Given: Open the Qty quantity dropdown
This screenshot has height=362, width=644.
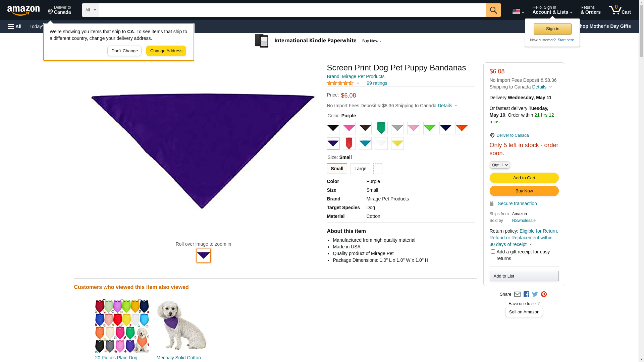Looking at the screenshot, I should point(500,165).
